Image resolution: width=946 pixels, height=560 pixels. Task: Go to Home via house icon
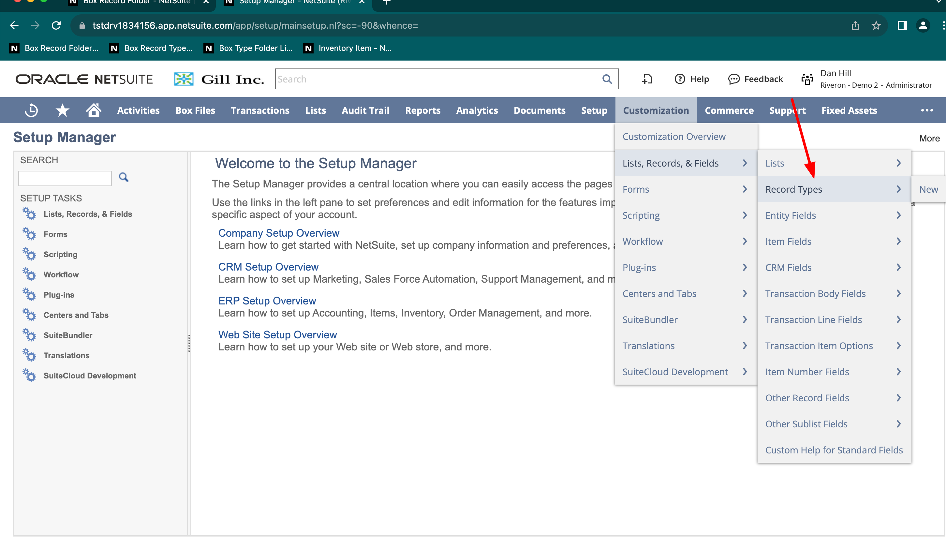click(94, 111)
